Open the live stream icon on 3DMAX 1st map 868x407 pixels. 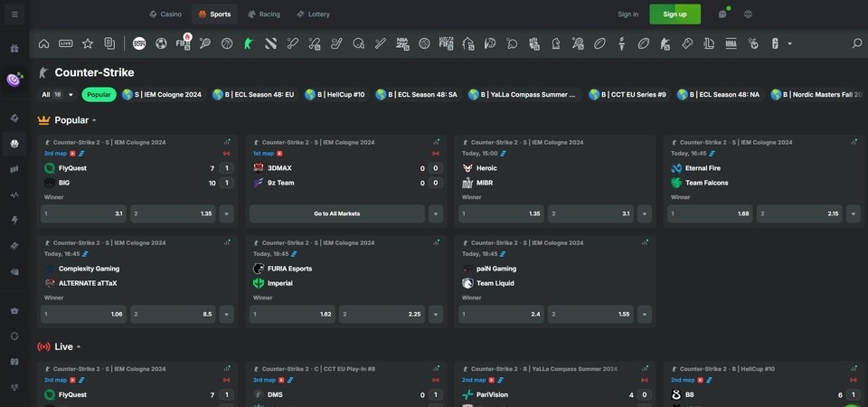(279, 154)
